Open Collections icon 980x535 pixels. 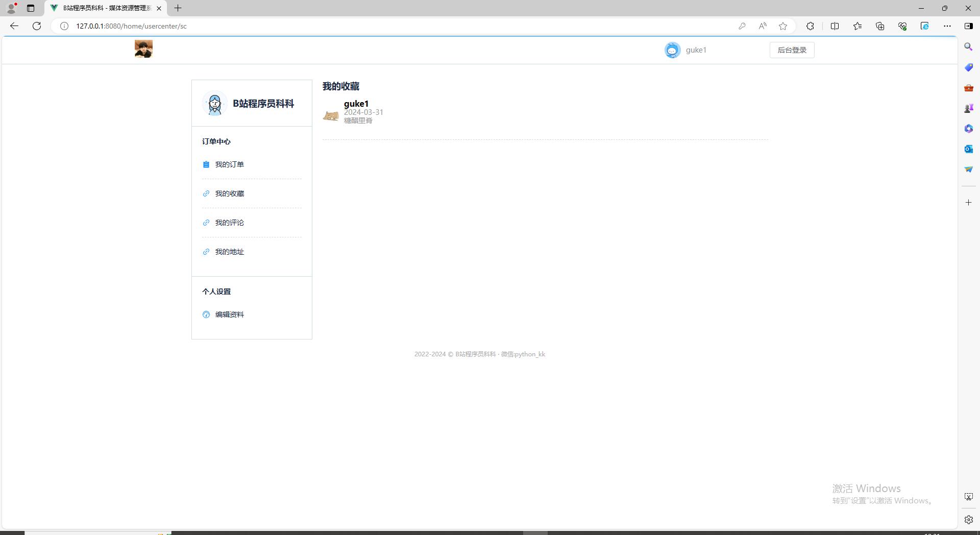880,26
